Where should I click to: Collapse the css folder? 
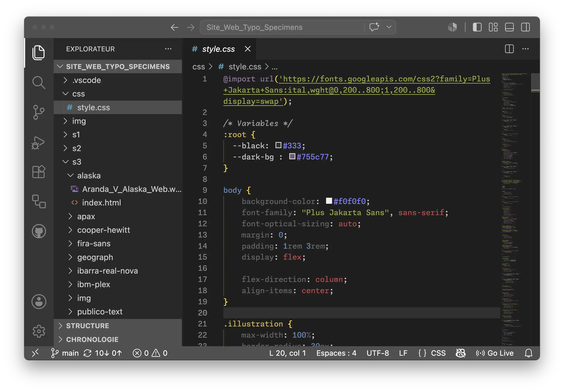(118, 94)
